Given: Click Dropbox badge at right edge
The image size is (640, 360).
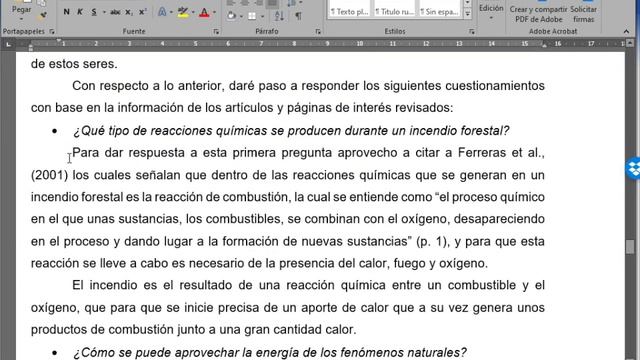Looking at the screenshot, I should [633, 168].
